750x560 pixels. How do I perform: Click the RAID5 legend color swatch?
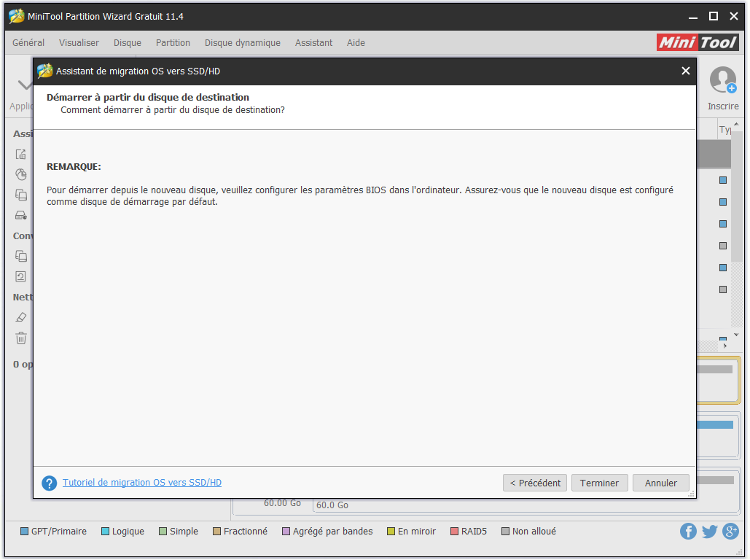coord(454,532)
